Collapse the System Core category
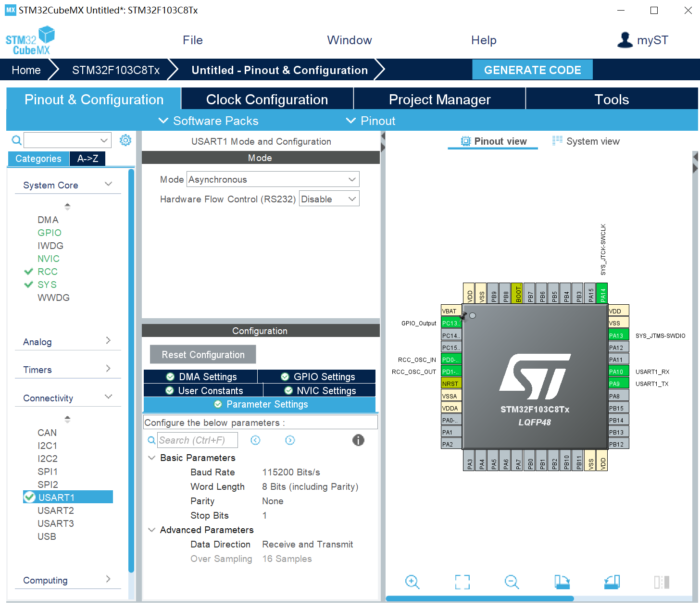This screenshot has width=700, height=609. (x=109, y=185)
